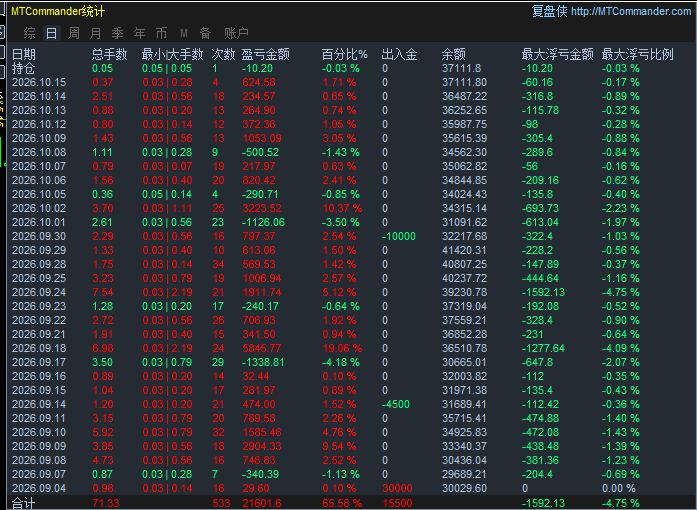Viewport: 697px width, 510px height.
Task: Sort by the 盈亏金额 column header
Action: coord(265,54)
